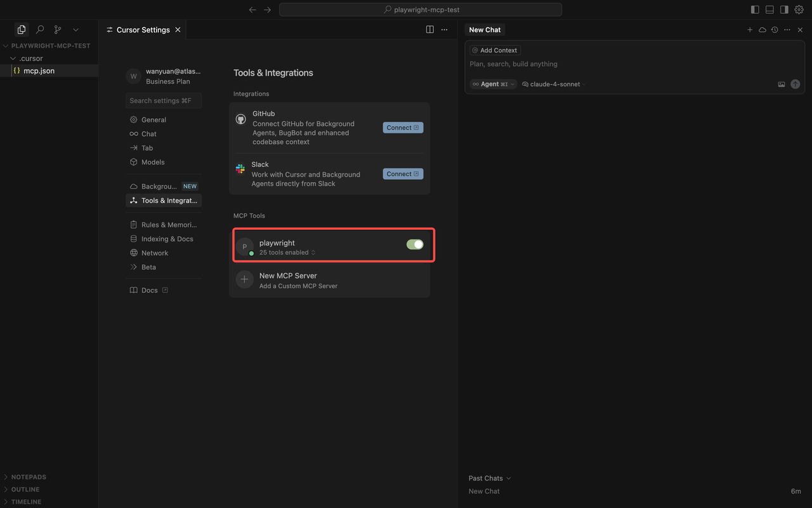812x508 pixels.
Task: Click the playwright server P avatar
Action: click(245, 247)
